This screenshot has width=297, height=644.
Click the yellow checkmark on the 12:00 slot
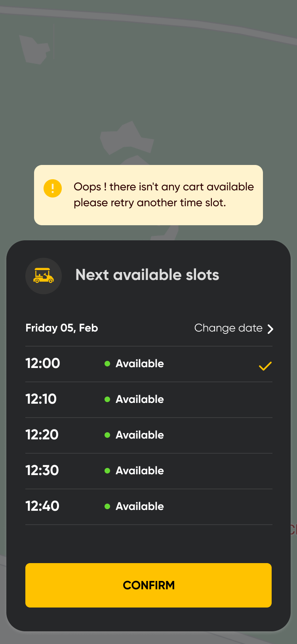tap(265, 366)
